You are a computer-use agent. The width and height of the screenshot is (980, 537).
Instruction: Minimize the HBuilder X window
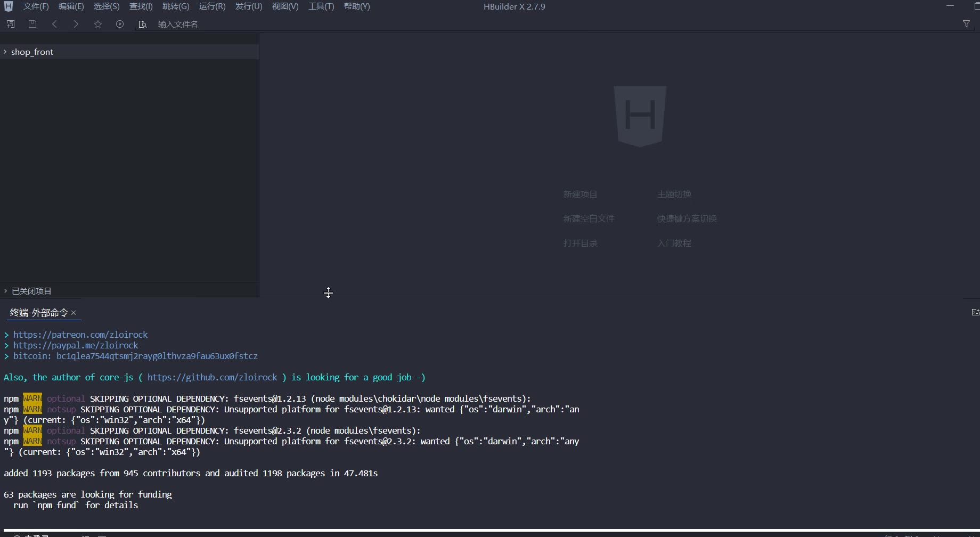point(950,6)
